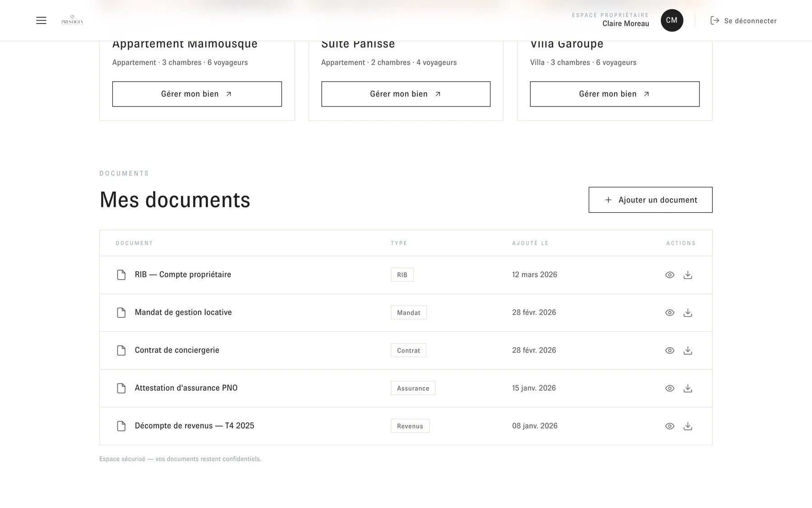
Task: Click the date 08 janv. 2026
Action: tap(535, 426)
